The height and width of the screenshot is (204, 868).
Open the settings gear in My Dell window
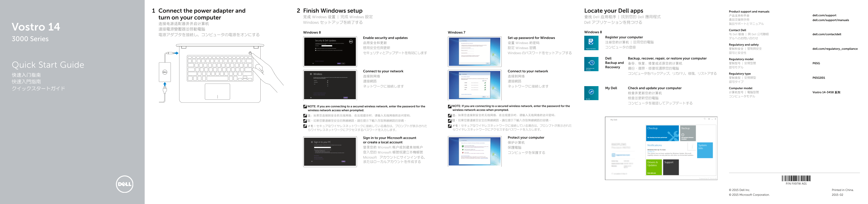coord(709,119)
